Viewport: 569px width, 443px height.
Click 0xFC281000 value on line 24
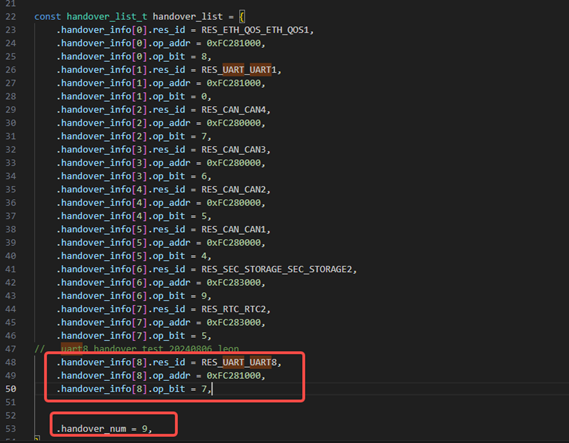click(234, 43)
